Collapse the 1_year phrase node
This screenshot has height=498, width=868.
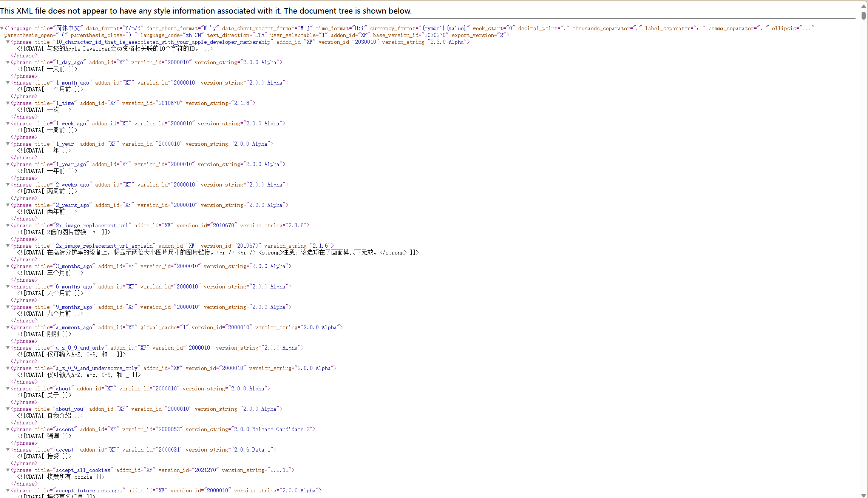pyautogui.click(x=8, y=144)
